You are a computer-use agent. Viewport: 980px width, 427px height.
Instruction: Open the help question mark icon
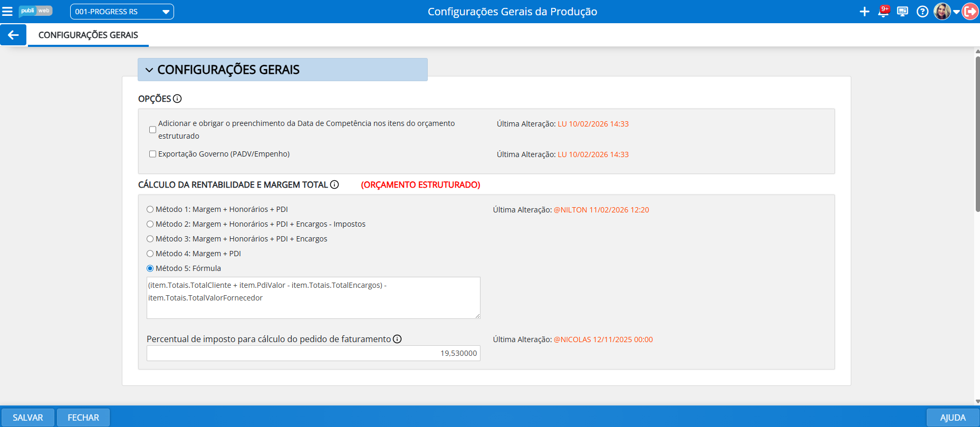(922, 12)
